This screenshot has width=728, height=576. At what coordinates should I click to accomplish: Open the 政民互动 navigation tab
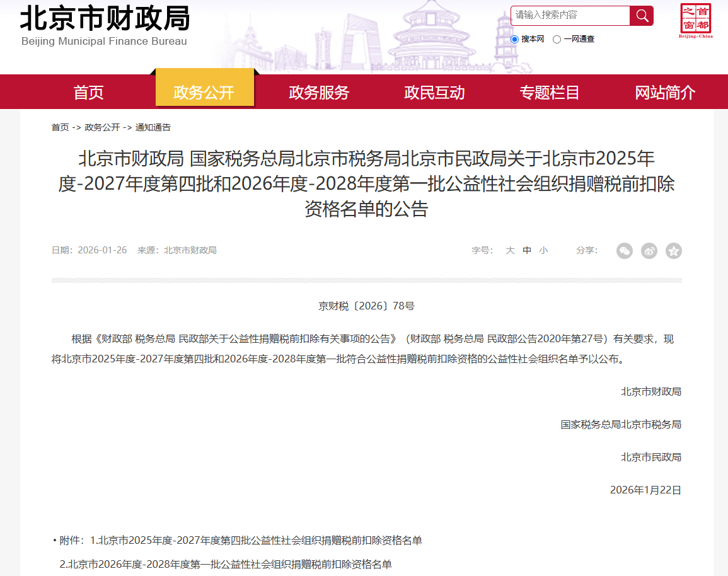pyautogui.click(x=434, y=92)
